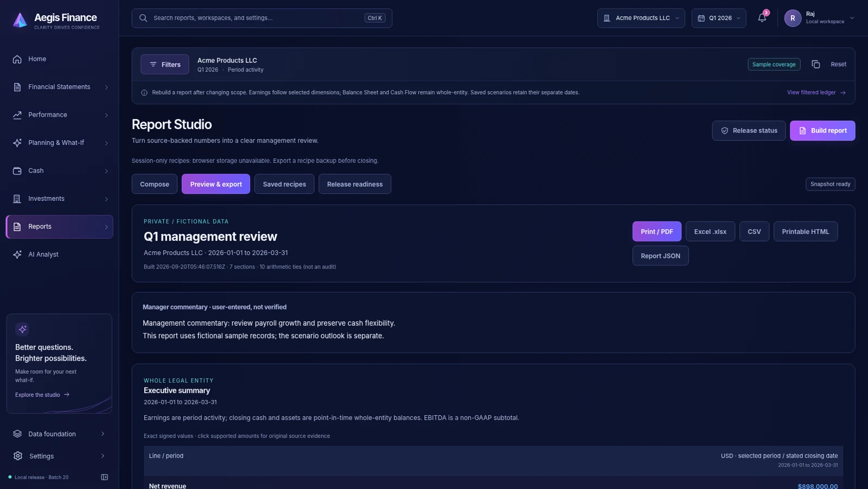Collapse sidebar using the panel icon
This screenshot has height=489, width=868.
(x=105, y=477)
